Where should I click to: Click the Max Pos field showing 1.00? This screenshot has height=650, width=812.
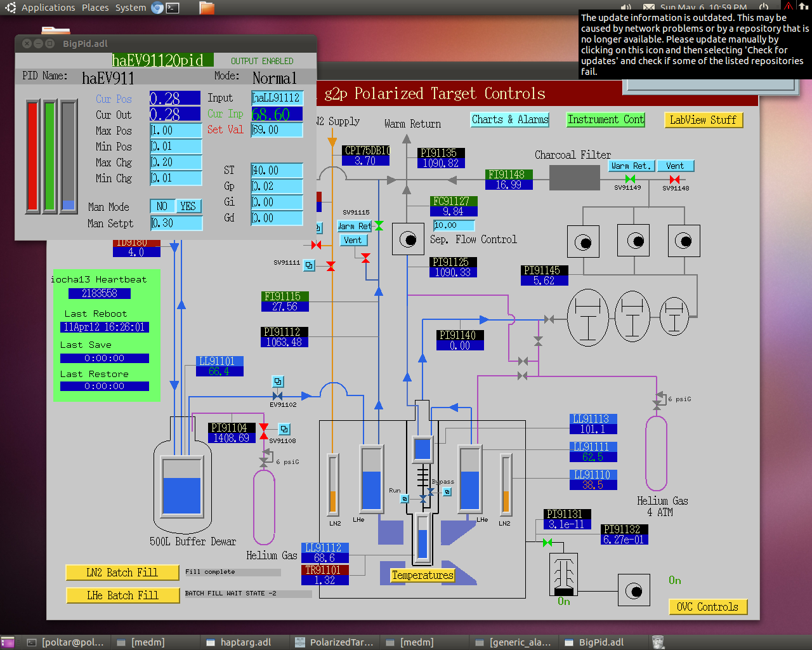(x=176, y=130)
